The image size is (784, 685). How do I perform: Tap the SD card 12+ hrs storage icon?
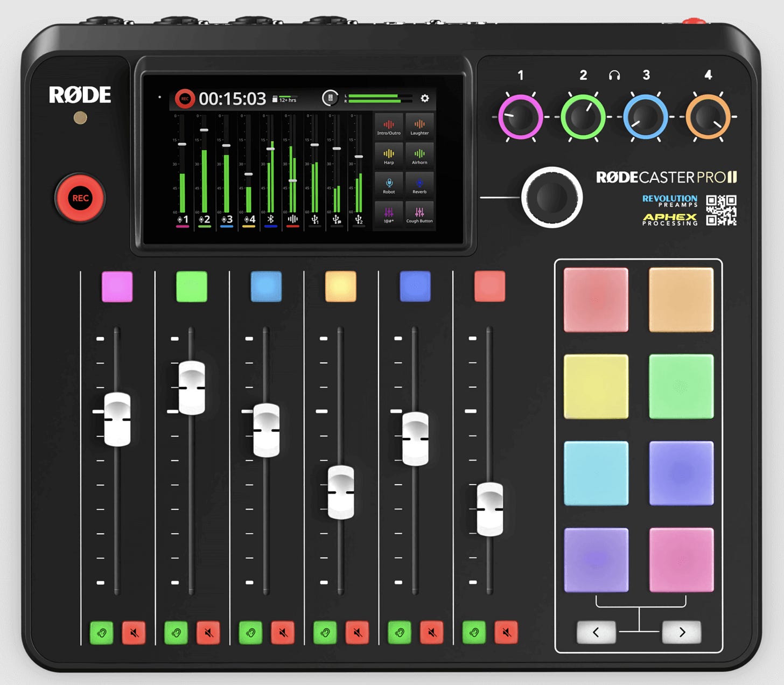(285, 99)
